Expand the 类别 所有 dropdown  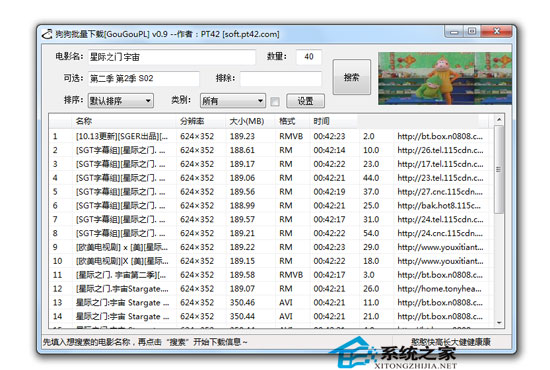(x=233, y=101)
